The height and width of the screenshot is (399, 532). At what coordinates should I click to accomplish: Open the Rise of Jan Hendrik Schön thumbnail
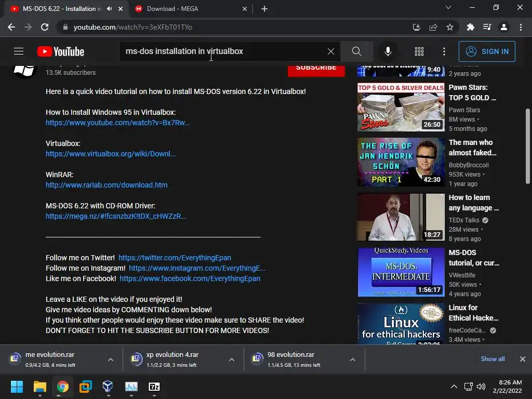(401, 162)
